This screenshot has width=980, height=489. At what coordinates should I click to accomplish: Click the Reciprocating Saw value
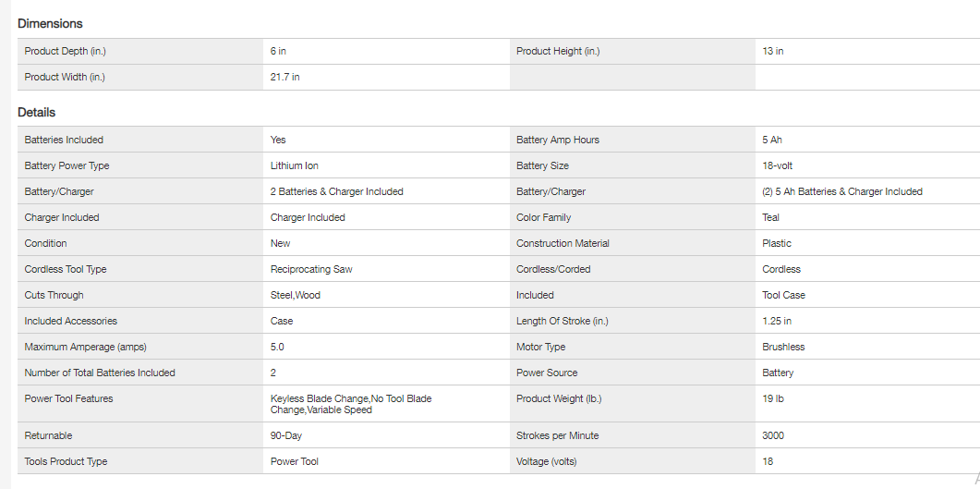click(311, 269)
